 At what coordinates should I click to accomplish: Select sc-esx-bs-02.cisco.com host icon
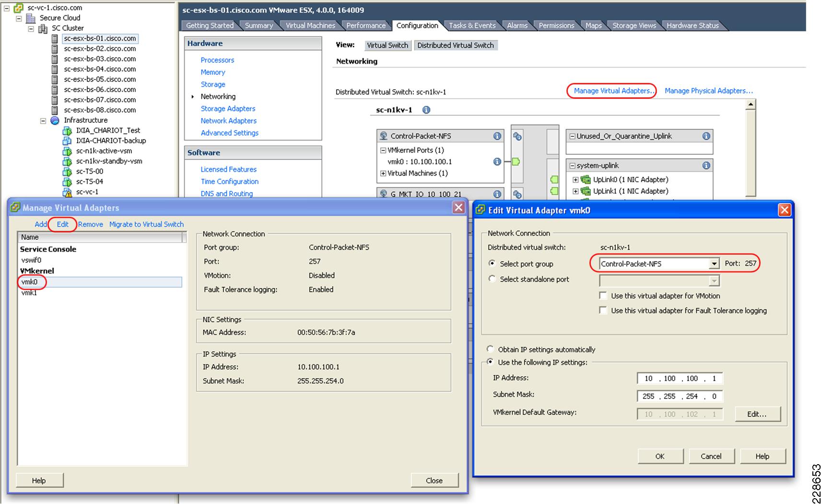tap(55, 49)
